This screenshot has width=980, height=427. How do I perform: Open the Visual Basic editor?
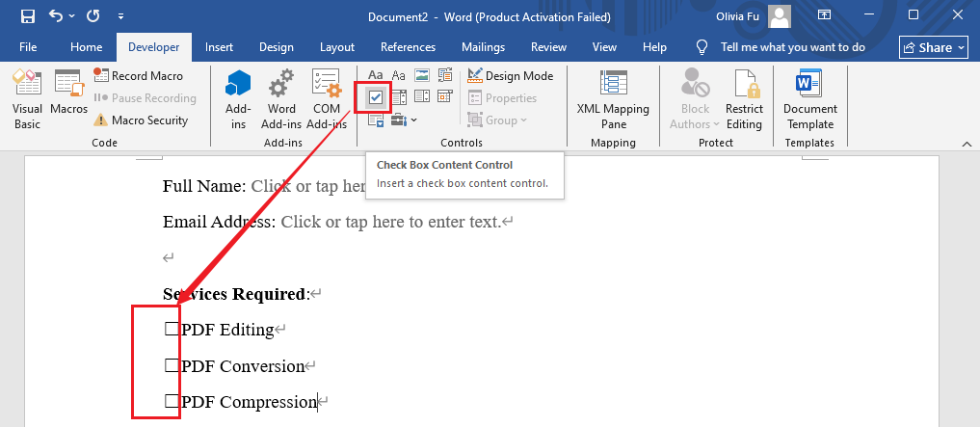pyautogui.click(x=28, y=98)
